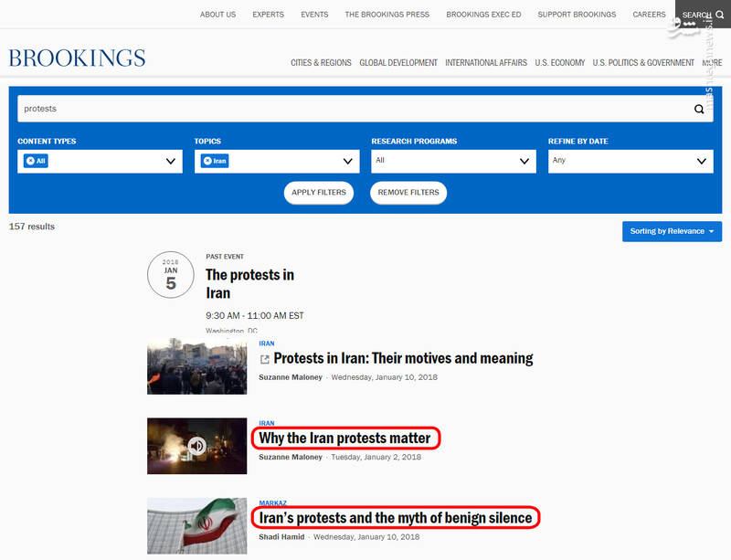Screen dimensions: 731x560
Task: Open Brookings Exec Ed
Action: [x=483, y=15]
